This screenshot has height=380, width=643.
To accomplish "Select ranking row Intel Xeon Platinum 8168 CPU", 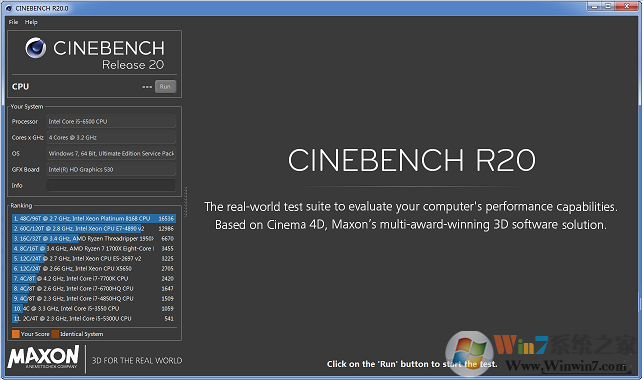I will pos(94,218).
